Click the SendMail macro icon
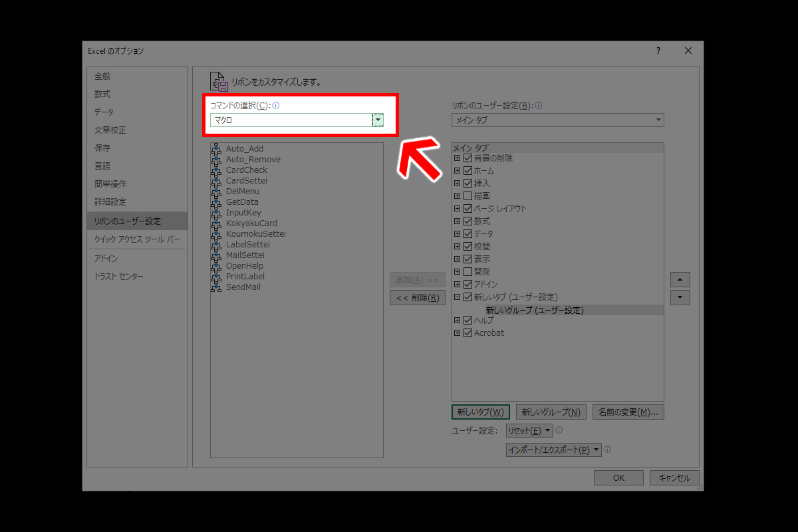 point(216,287)
